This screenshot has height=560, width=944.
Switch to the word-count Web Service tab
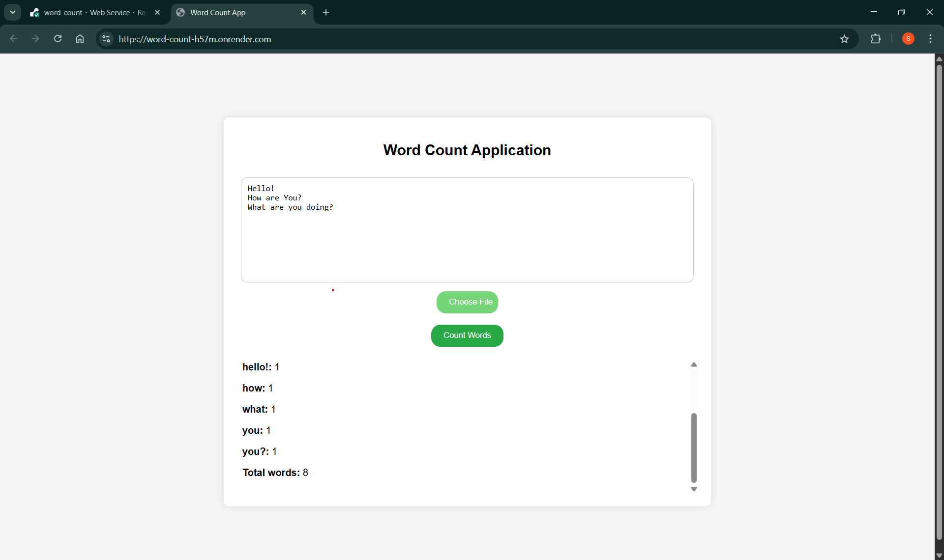click(x=95, y=12)
